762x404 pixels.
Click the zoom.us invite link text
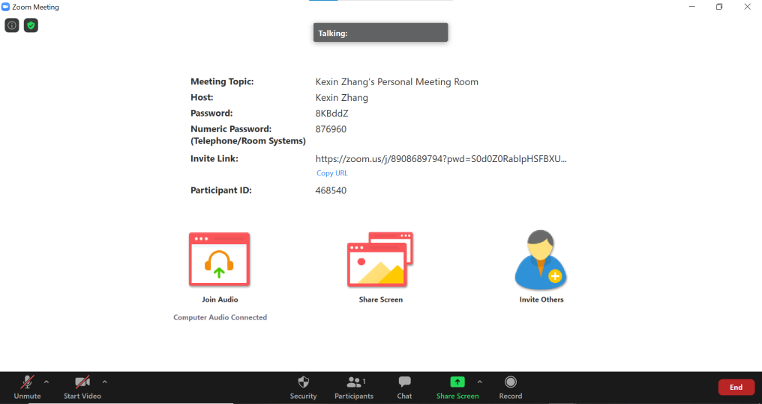pos(440,158)
